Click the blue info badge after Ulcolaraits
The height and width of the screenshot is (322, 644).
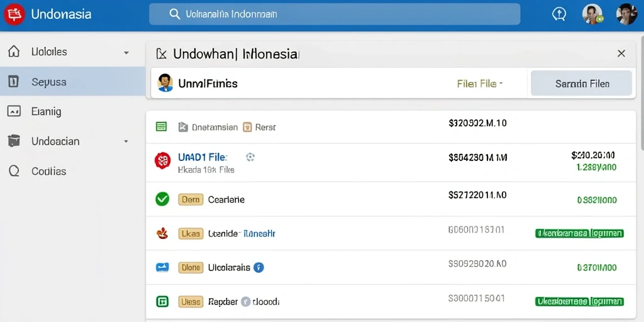point(258,268)
